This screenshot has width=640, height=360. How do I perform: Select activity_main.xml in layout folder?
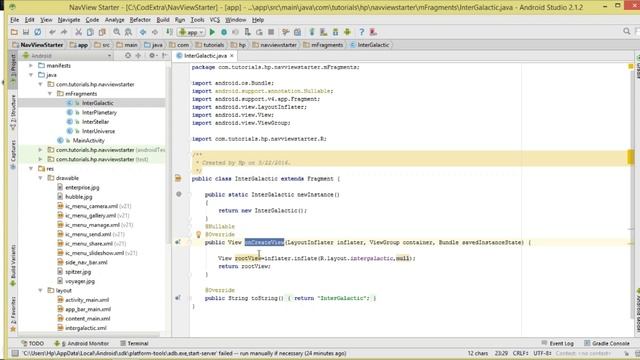[x=87, y=300]
